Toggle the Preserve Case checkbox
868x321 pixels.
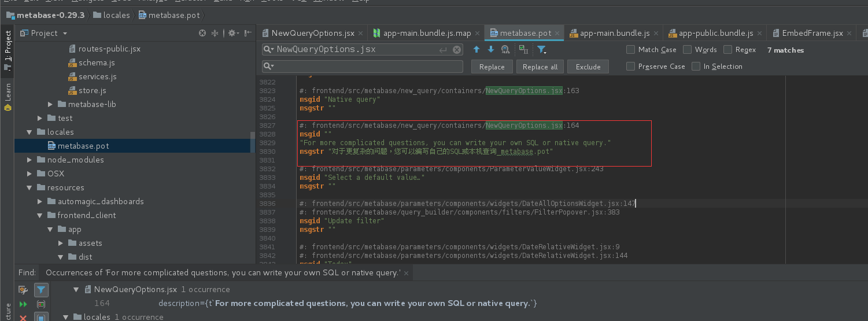(631, 67)
